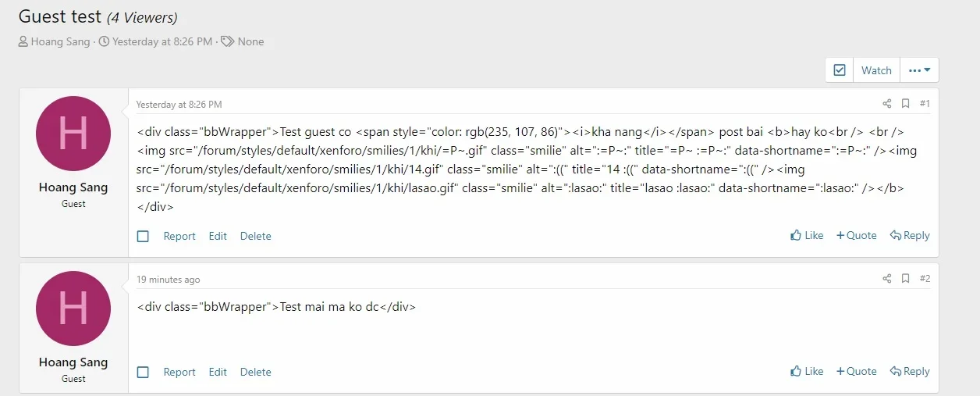This screenshot has height=396, width=980.
Task: Reply to the second post
Action: pos(910,371)
